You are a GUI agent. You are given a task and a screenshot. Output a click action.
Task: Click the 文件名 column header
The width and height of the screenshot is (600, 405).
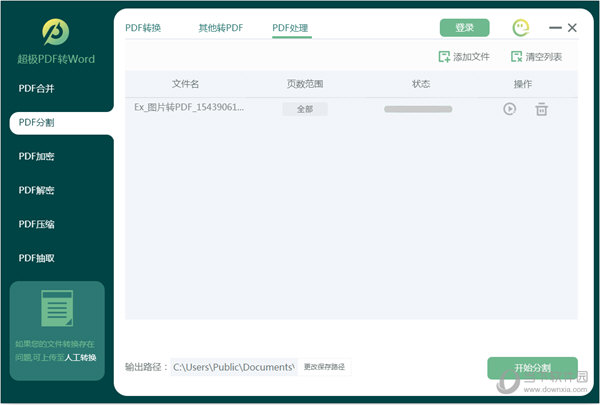pyautogui.click(x=185, y=84)
